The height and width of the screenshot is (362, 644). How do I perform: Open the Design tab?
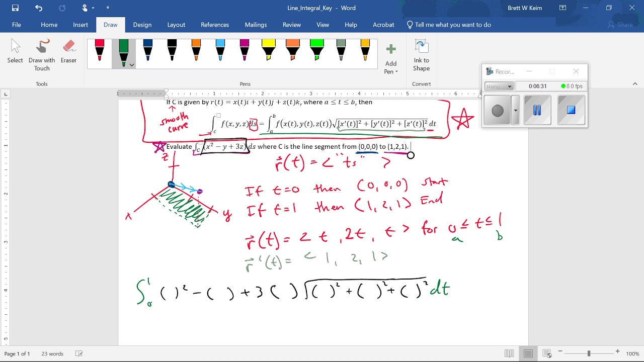(x=142, y=25)
